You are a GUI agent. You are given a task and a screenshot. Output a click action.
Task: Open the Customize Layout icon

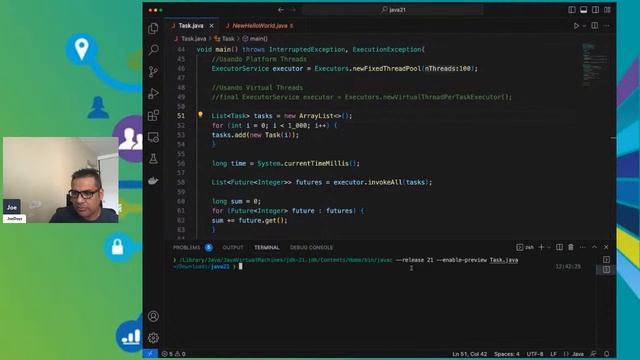(607, 10)
